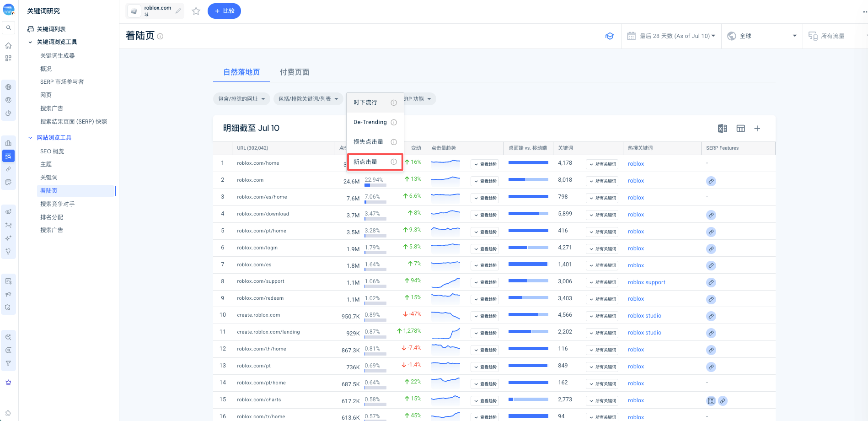Click the search magnifier icon in the left rail
868x421 pixels.
(8, 28)
